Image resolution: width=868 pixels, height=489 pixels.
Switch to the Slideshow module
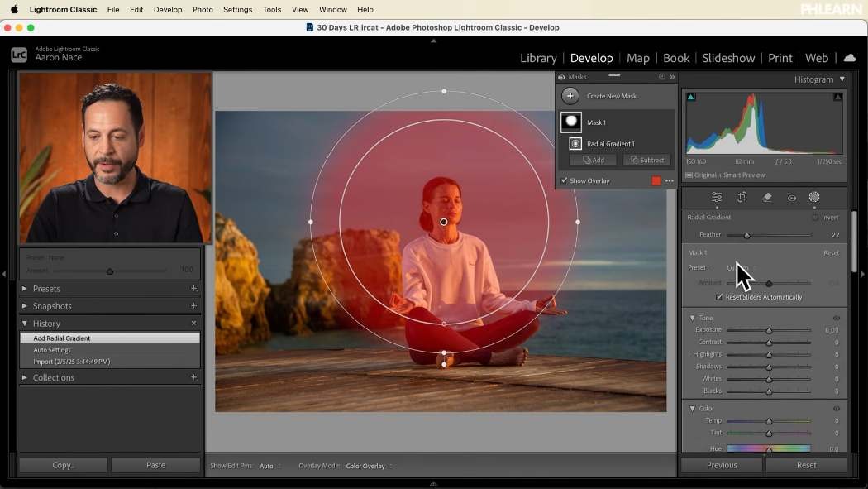click(728, 58)
